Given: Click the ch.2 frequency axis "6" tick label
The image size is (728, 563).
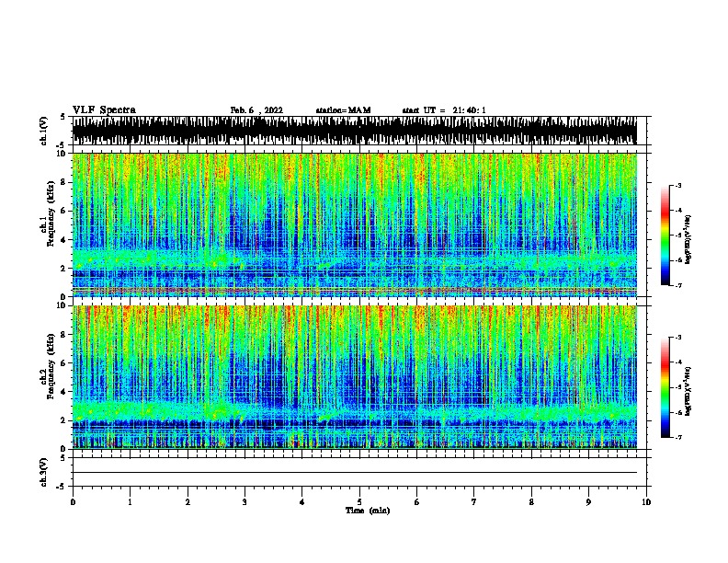Looking at the screenshot, I should [64, 362].
